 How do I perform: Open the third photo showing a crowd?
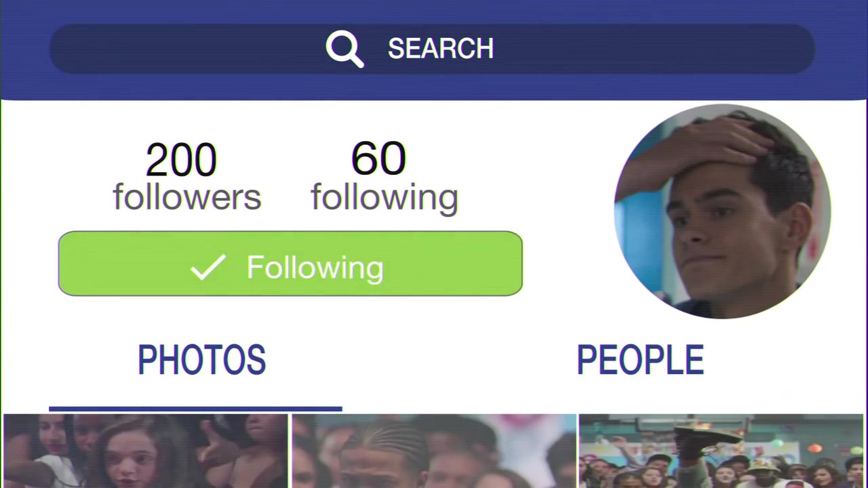point(722,451)
